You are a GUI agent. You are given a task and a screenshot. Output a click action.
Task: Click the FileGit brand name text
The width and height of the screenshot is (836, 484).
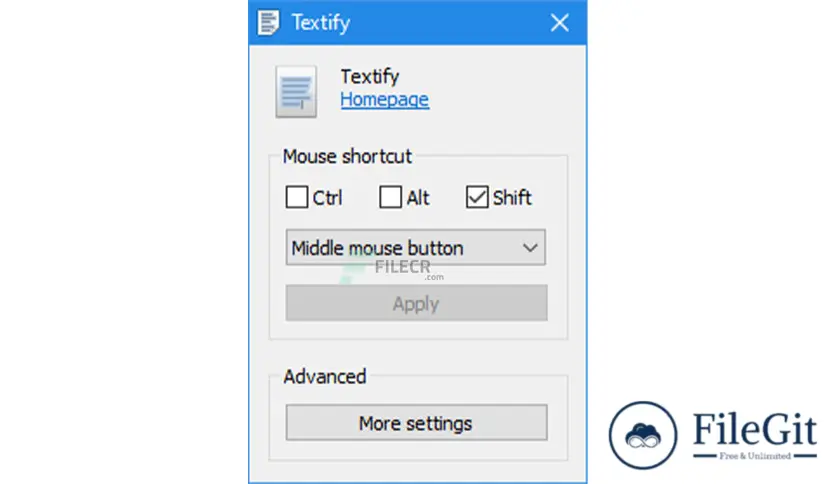click(x=754, y=429)
